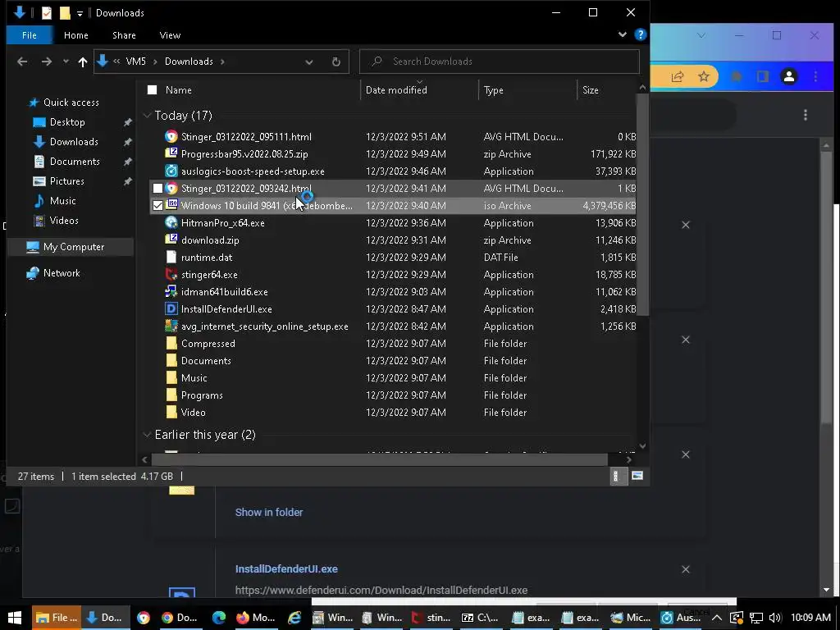Viewport: 840px width, 630px height.
Task: Open the Share ribbon tab
Action: point(124,35)
